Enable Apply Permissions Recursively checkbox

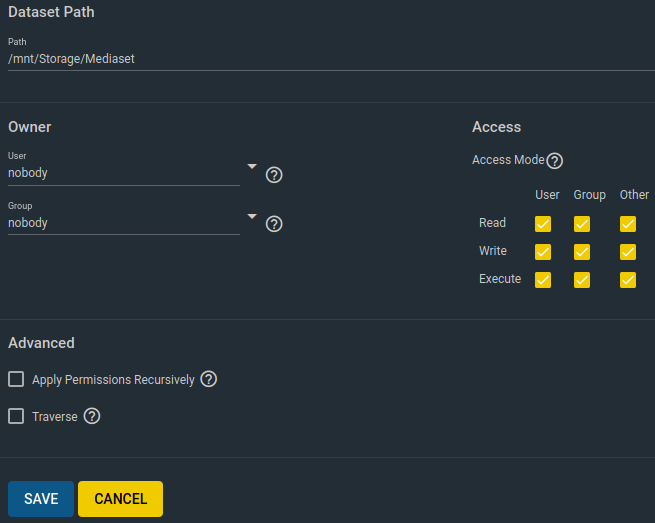(16, 379)
